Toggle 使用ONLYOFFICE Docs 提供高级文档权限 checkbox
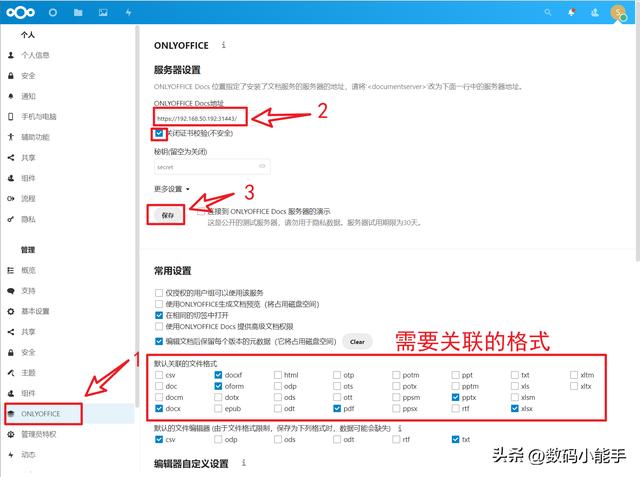 tap(159, 326)
